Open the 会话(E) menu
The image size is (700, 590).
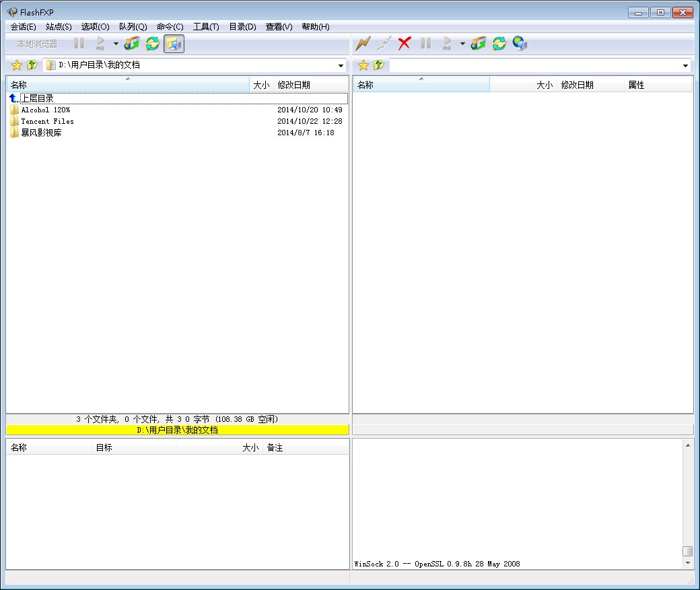23,27
